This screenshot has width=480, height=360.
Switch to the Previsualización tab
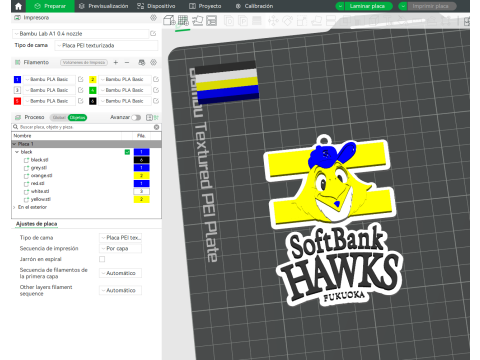point(104,6)
